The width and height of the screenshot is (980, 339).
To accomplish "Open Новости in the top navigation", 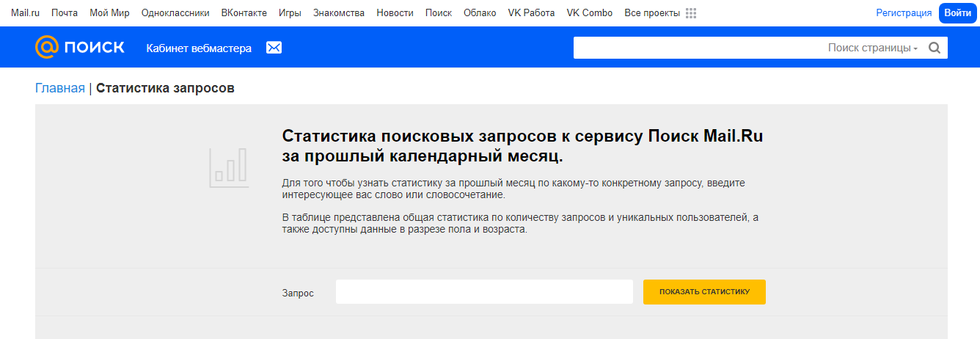I will [395, 13].
